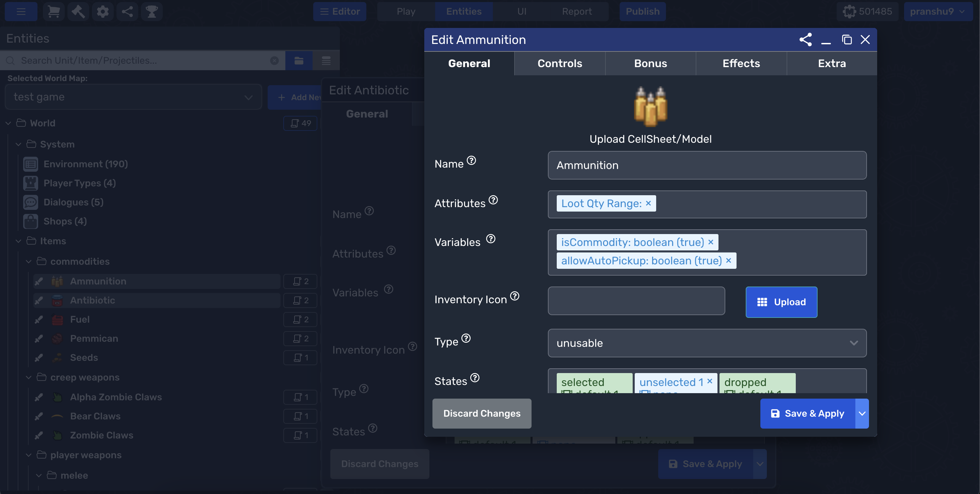Image resolution: width=980 pixels, height=494 pixels.
Task: Click the blue Upload button
Action: pyautogui.click(x=781, y=302)
